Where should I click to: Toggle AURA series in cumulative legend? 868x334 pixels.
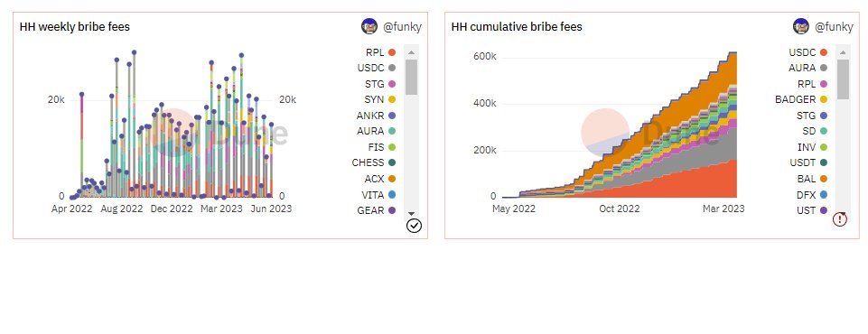coord(807,68)
